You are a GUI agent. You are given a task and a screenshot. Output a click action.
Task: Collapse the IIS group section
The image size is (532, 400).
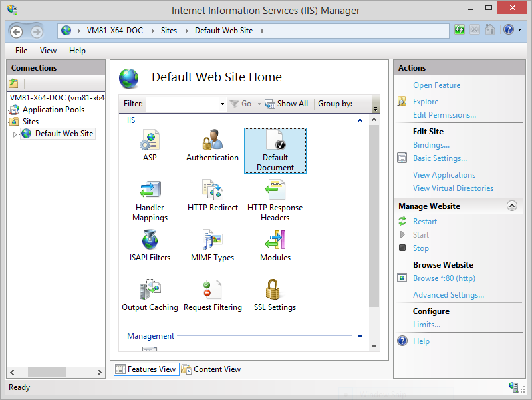coord(360,120)
